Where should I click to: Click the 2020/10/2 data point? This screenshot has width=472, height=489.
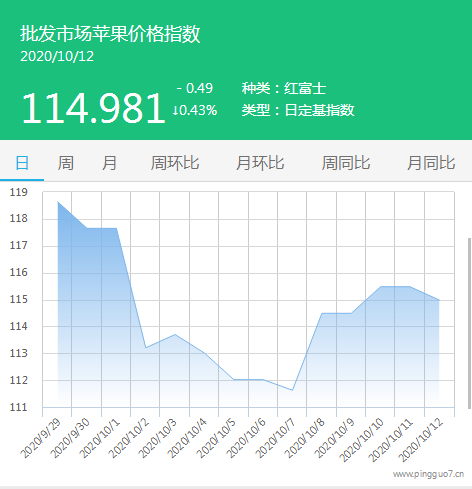[x=146, y=348]
